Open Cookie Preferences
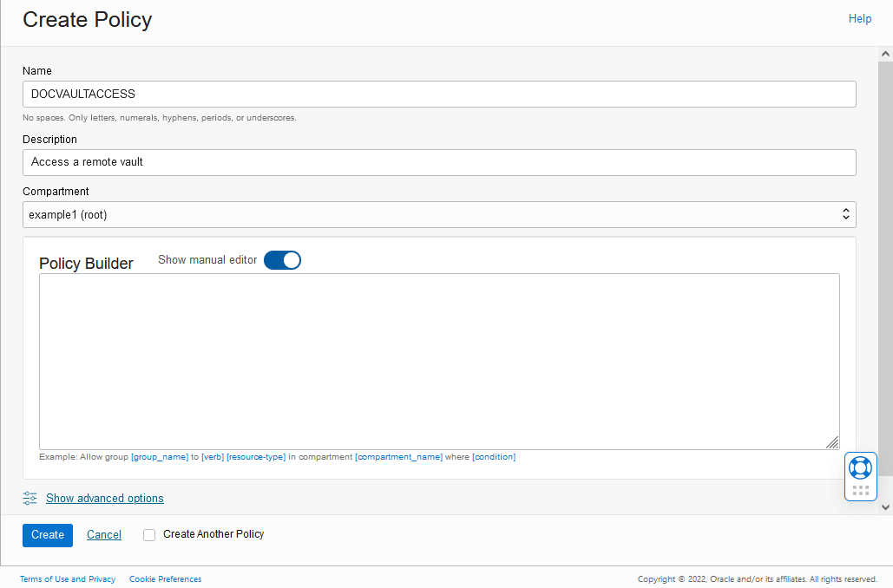Viewport: 893px width, 588px height. click(x=165, y=578)
